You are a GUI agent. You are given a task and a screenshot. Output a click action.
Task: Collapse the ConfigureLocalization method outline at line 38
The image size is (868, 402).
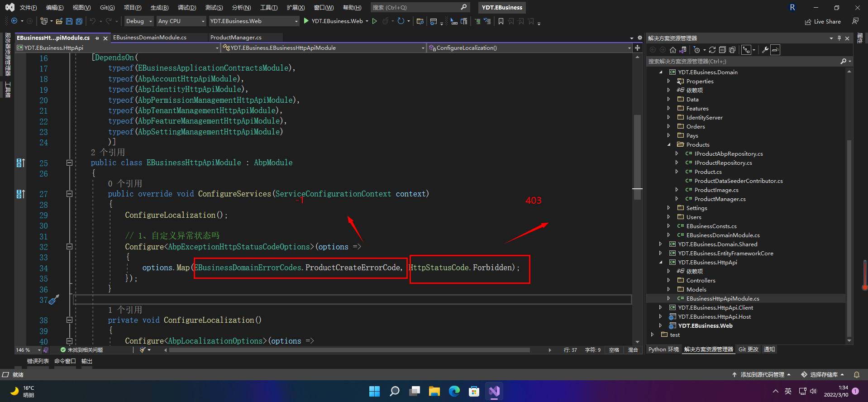pos(69,320)
